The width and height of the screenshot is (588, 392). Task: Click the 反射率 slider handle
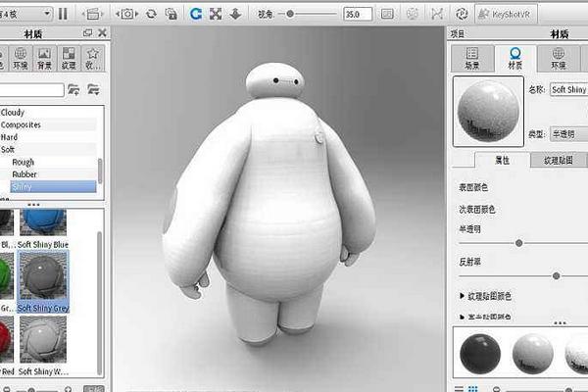(x=556, y=276)
